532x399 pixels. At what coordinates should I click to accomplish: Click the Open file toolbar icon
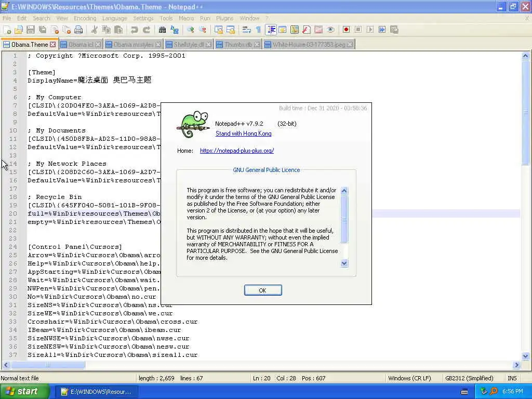[x=19, y=30]
